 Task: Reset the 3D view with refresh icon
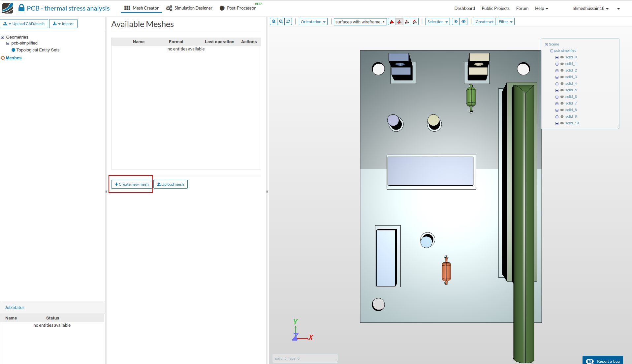(288, 22)
